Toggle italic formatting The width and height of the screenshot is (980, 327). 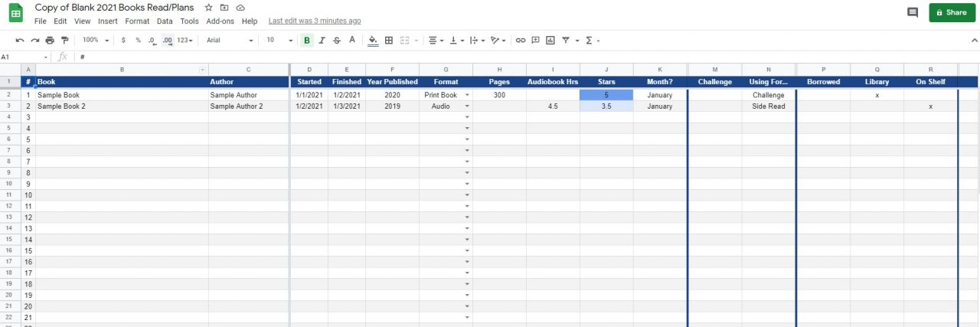(322, 40)
